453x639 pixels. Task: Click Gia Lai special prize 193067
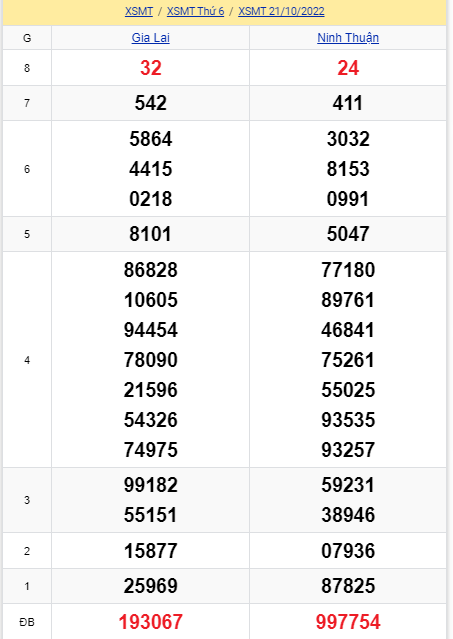click(x=150, y=621)
